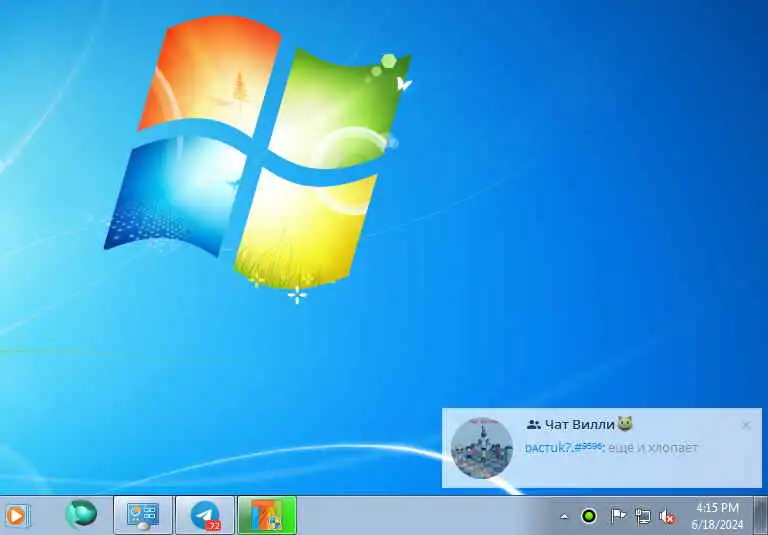Open the Control Panel taskbar window
768x535 pixels.
click(143, 515)
